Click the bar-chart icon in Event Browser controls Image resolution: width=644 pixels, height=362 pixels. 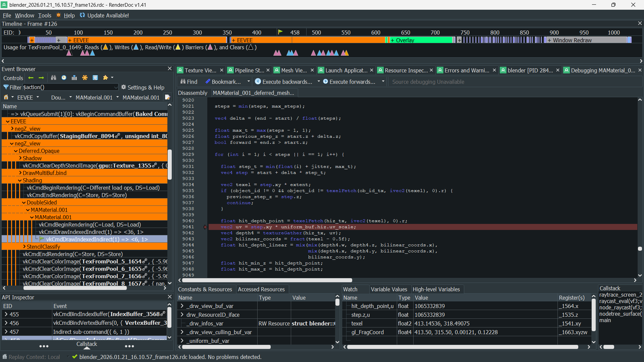coord(74,78)
